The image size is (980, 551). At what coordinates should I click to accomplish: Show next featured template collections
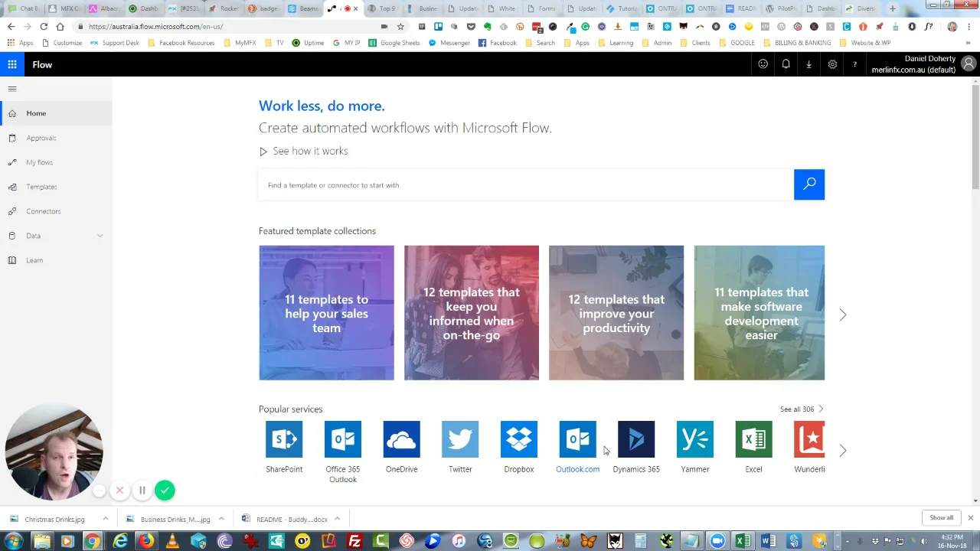point(843,315)
